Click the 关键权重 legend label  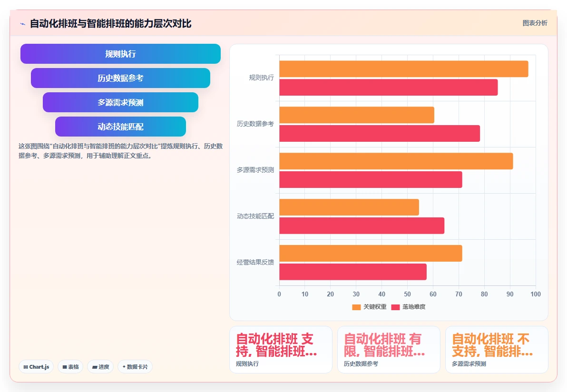(x=375, y=307)
